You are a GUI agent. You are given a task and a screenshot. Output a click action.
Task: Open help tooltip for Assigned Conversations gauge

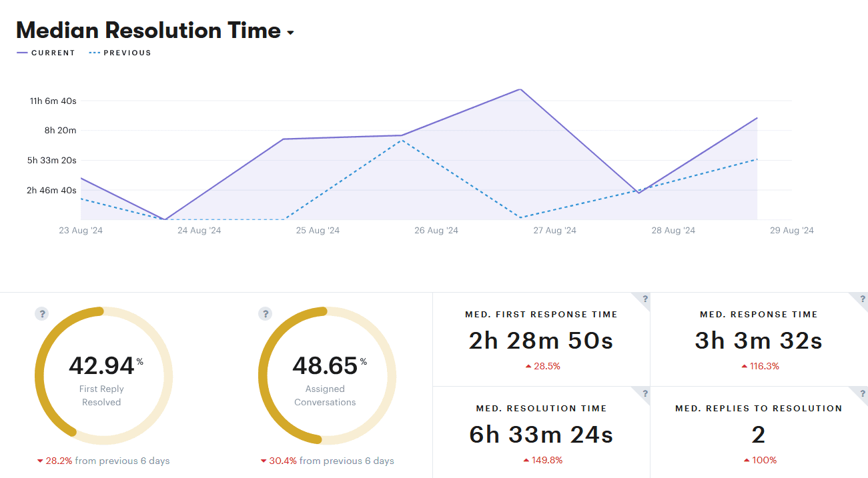[266, 313]
